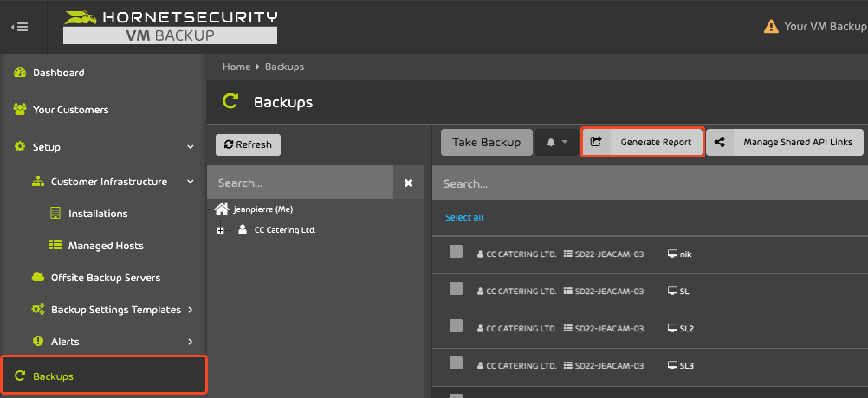Collapse the sidebar with the hamburger icon

click(20, 27)
